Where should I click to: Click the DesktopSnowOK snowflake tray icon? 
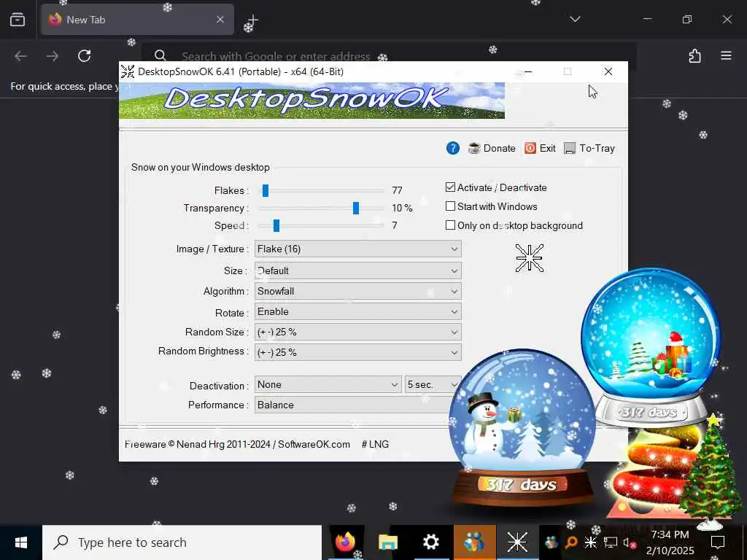590,542
